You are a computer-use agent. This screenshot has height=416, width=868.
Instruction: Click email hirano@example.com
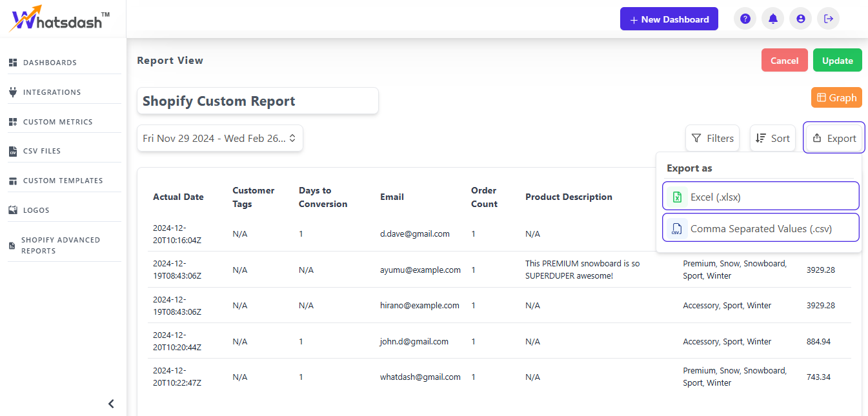point(419,306)
